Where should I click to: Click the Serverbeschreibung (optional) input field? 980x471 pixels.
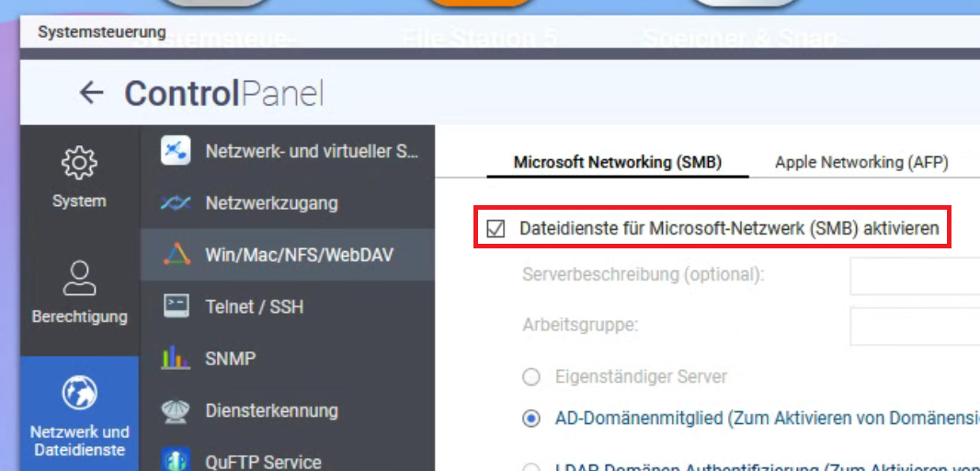914,275
